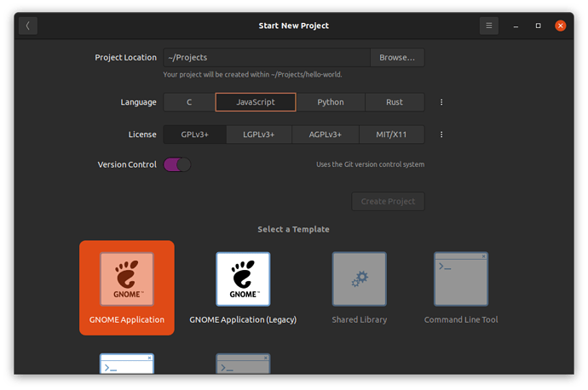This screenshot has height=390, width=588.
Task: Minimize the Start New Project window
Action: 516,26
